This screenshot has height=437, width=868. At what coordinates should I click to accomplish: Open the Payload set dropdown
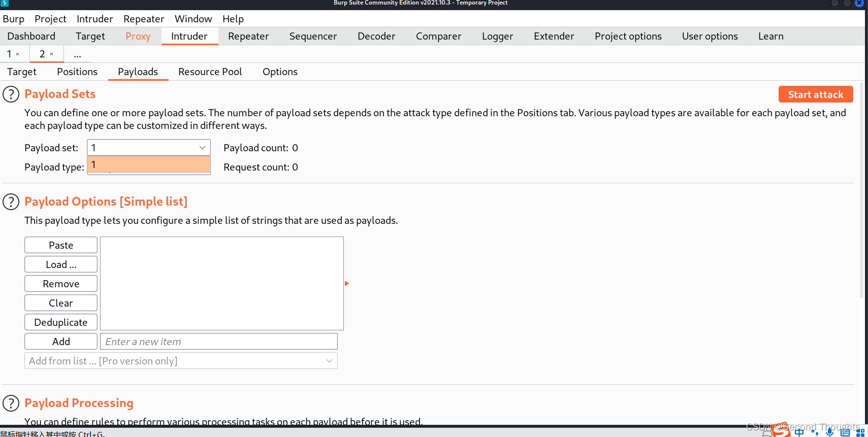149,148
